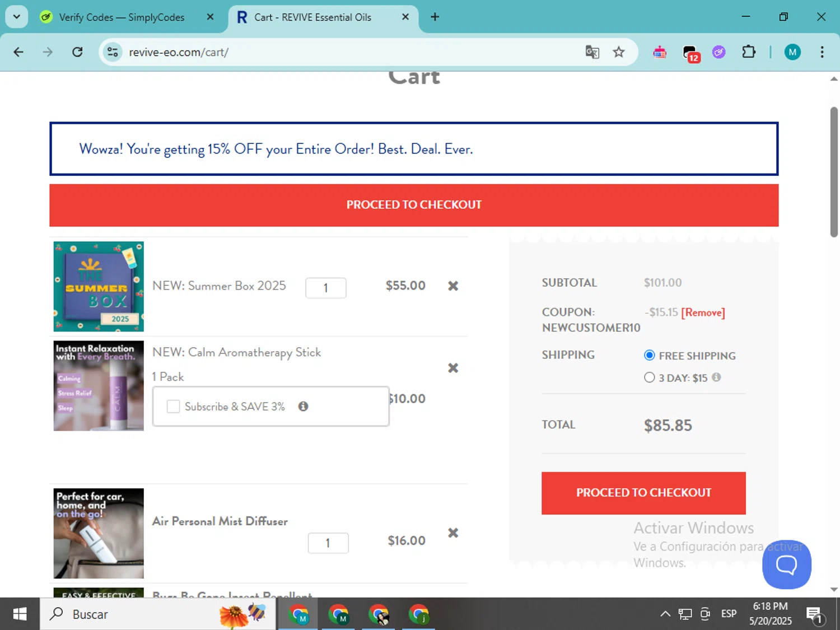Viewport: 840px width, 630px height.
Task: Open the blue chat widget
Action: pos(786,564)
